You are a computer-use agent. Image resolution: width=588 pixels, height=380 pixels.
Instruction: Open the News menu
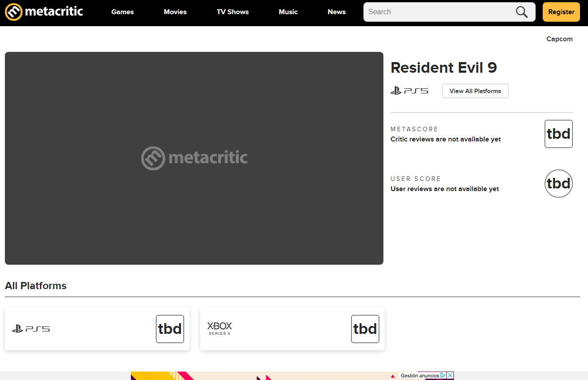[x=337, y=12]
